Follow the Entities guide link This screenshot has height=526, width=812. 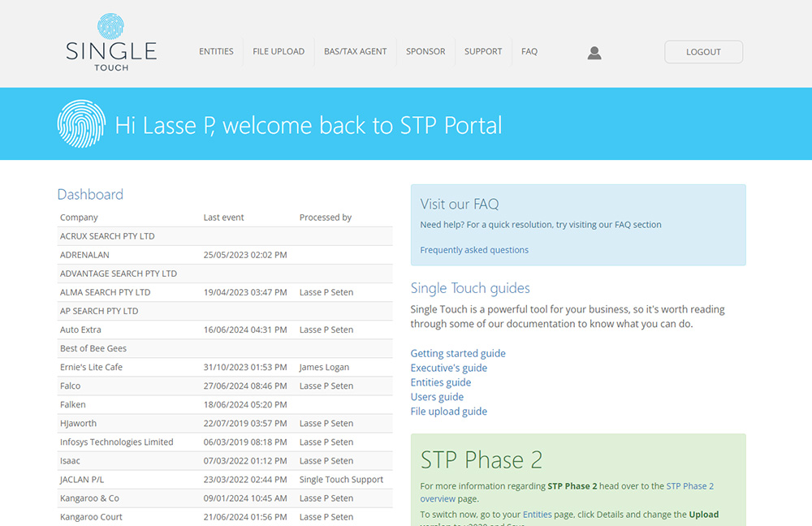(441, 382)
